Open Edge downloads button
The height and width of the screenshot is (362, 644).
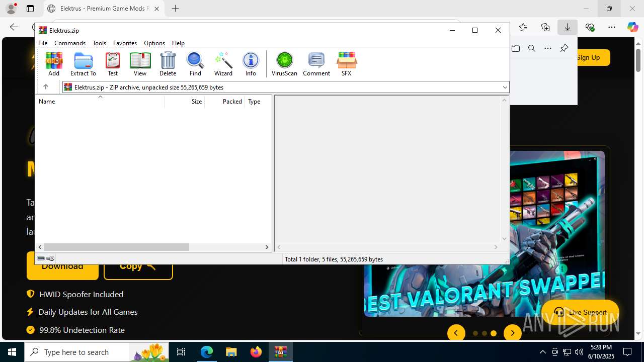pos(568,27)
